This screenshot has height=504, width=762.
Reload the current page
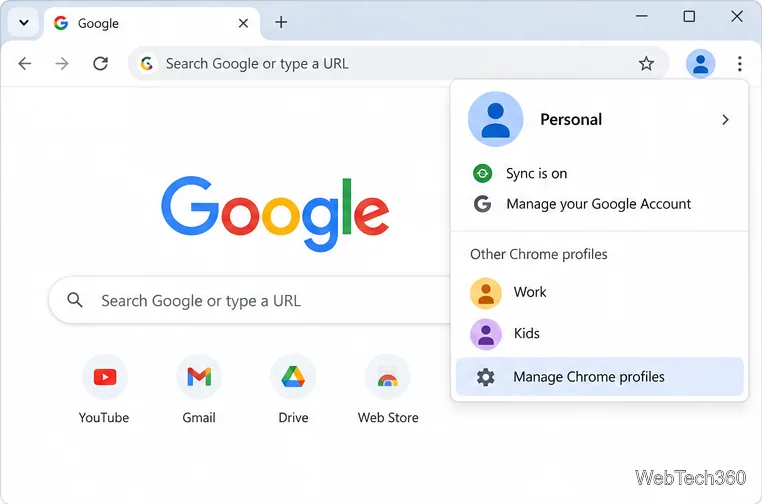click(x=100, y=63)
